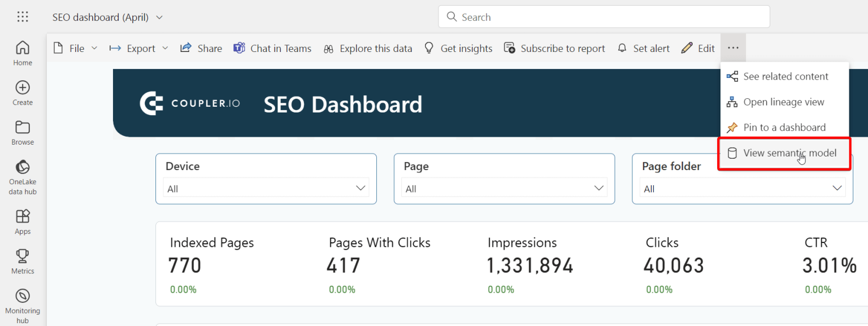Click the more options ellipsis button

(x=733, y=49)
